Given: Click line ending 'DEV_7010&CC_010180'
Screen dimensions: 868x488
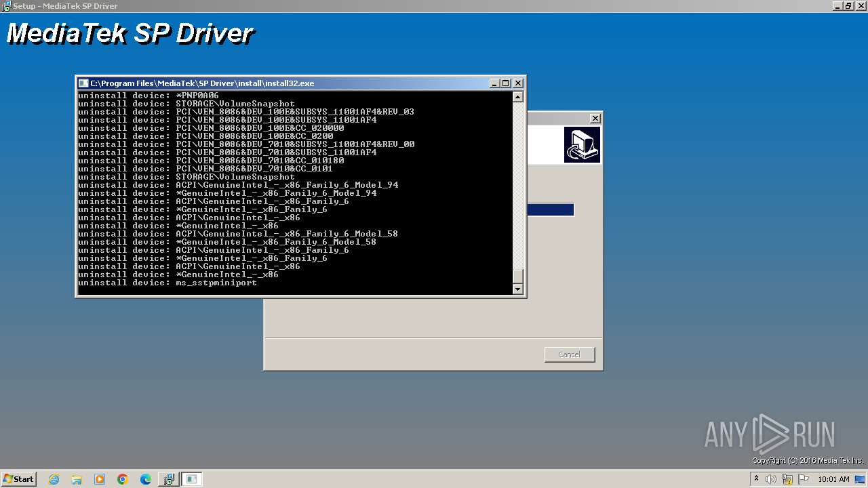Looking at the screenshot, I should click(211, 161).
